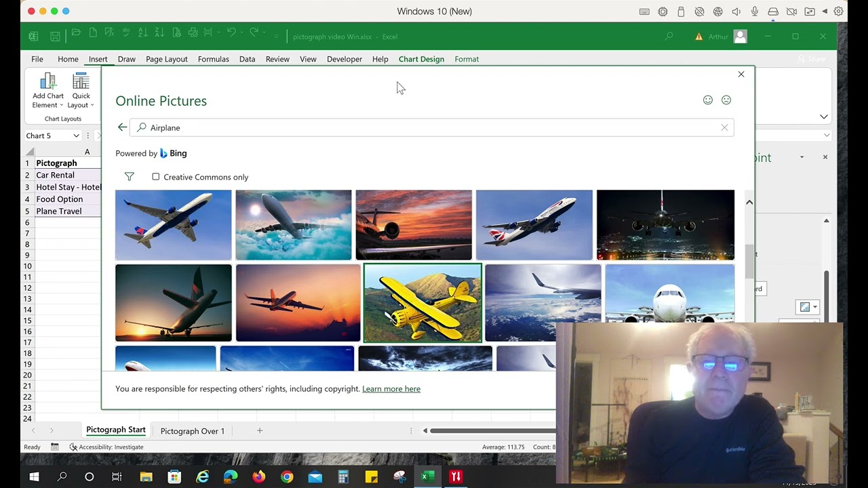Viewport: 868px width, 488px height.
Task: Expand the Chart 5 name box dropdown
Action: (76, 136)
